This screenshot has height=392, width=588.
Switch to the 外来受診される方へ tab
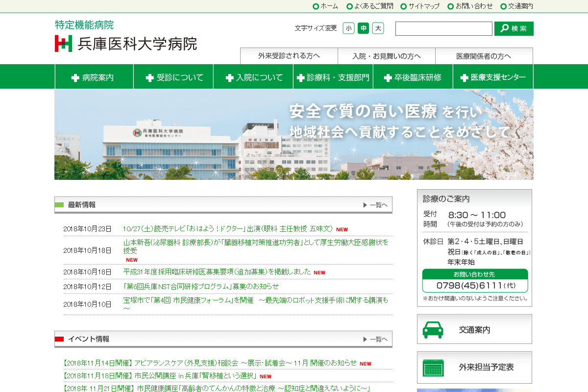click(288, 56)
